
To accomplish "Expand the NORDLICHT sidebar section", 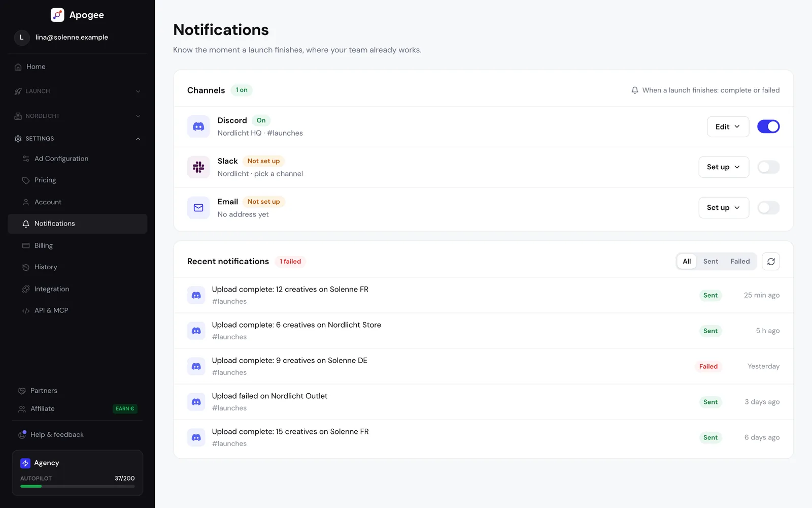I will [78, 116].
